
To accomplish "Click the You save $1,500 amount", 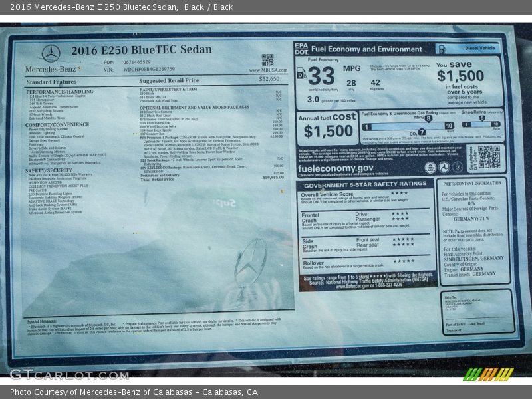I will click(460, 76).
